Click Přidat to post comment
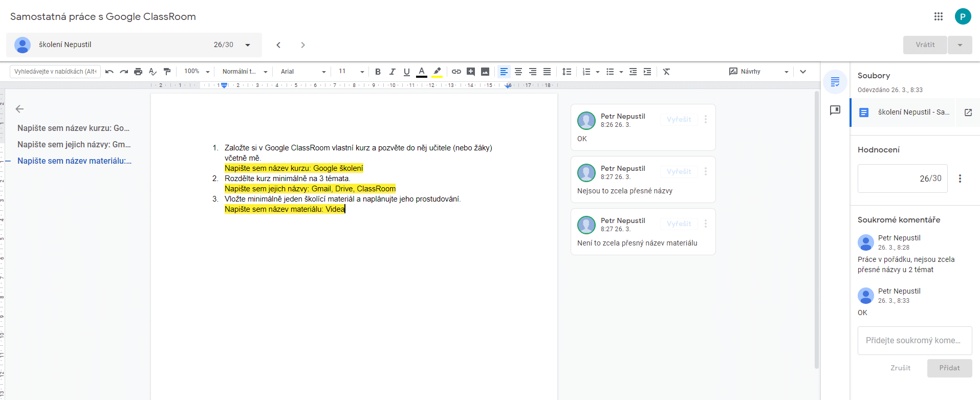 click(x=950, y=368)
